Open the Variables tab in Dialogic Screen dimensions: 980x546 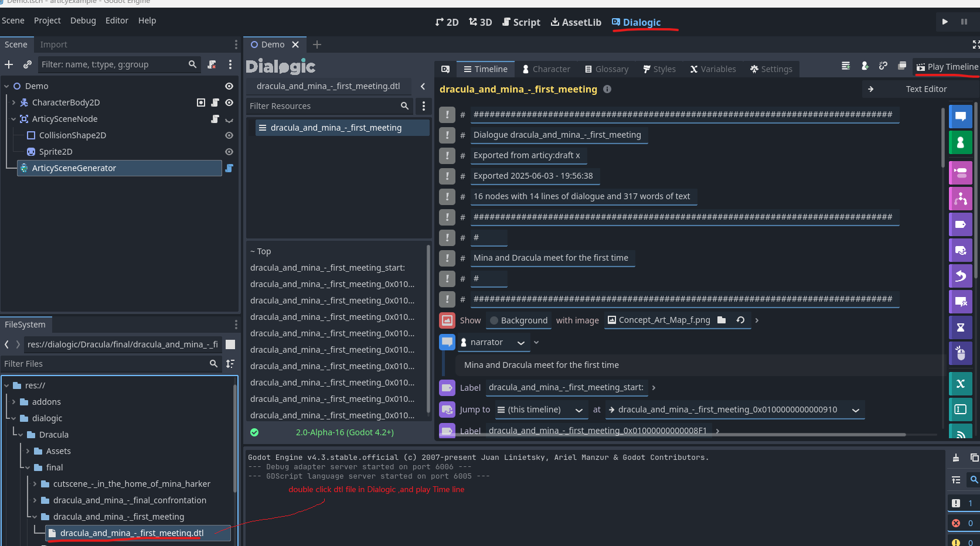pyautogui.click(x=712, y=69)
